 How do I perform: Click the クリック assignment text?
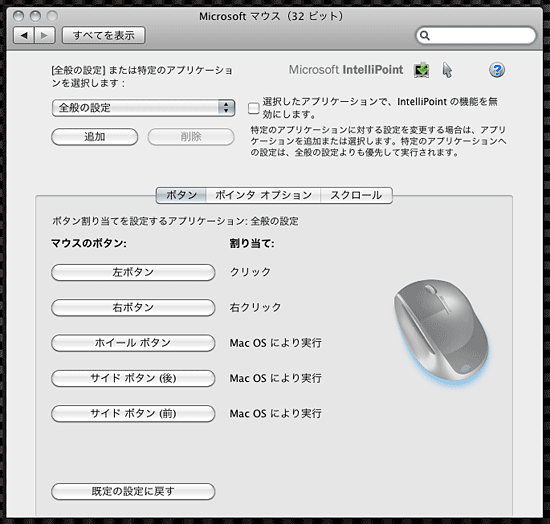click(x=250, y=272)
